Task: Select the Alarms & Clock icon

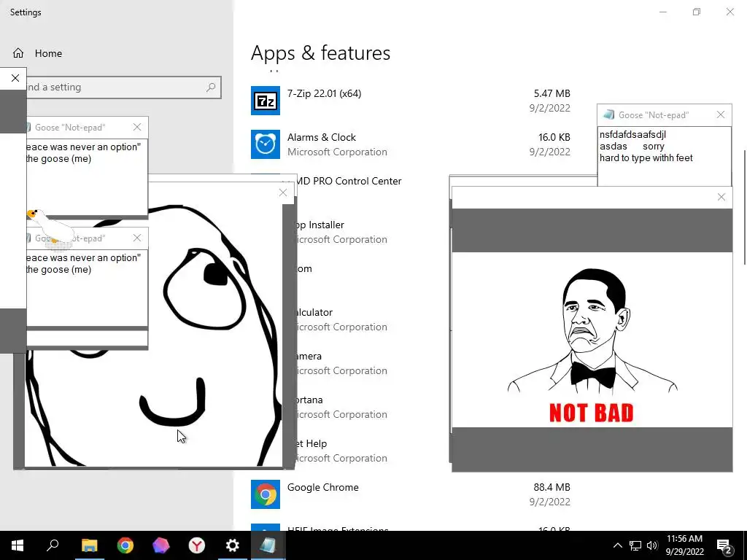Action: coord(266,144)
